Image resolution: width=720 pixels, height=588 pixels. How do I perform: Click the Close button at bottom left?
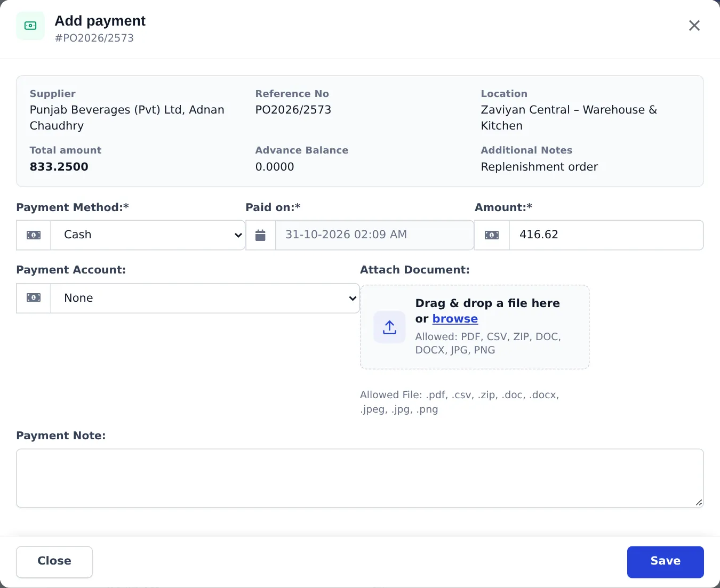[54, 562]
